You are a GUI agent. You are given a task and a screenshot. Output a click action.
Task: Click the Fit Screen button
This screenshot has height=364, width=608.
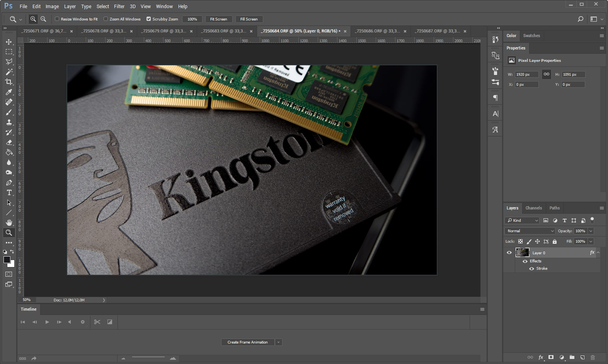(x=218, y=19)
